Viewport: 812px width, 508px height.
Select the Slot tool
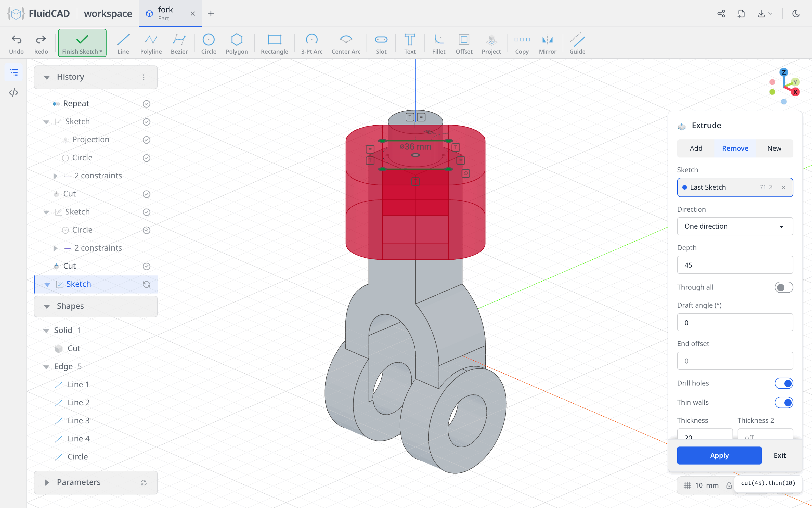point(381,44)
